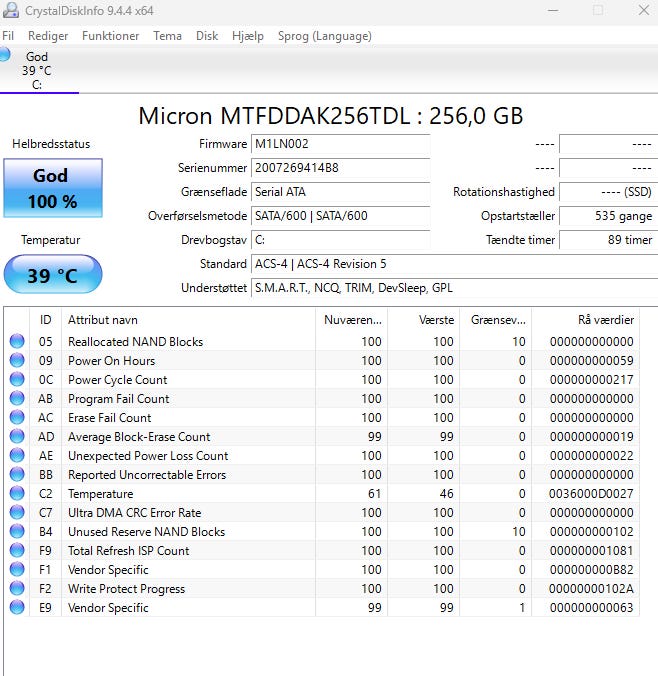This screenshot has width=658, height=676.
Task: Click the status orb for Total Refresh ISP Count
Action: point(17,551)
